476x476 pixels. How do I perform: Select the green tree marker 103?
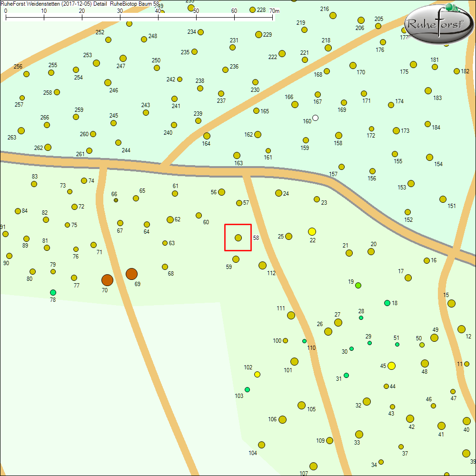coord(247,389)
